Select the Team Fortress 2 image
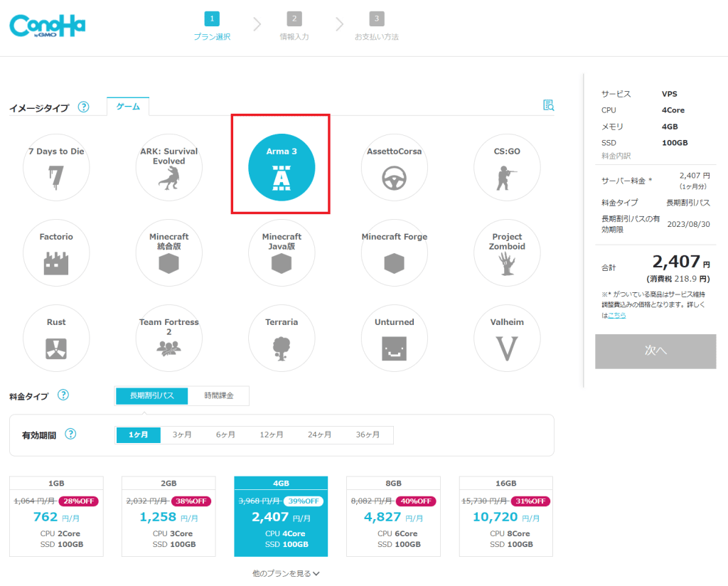This screenshot has width=728, height=586. (x=169, y=339)
